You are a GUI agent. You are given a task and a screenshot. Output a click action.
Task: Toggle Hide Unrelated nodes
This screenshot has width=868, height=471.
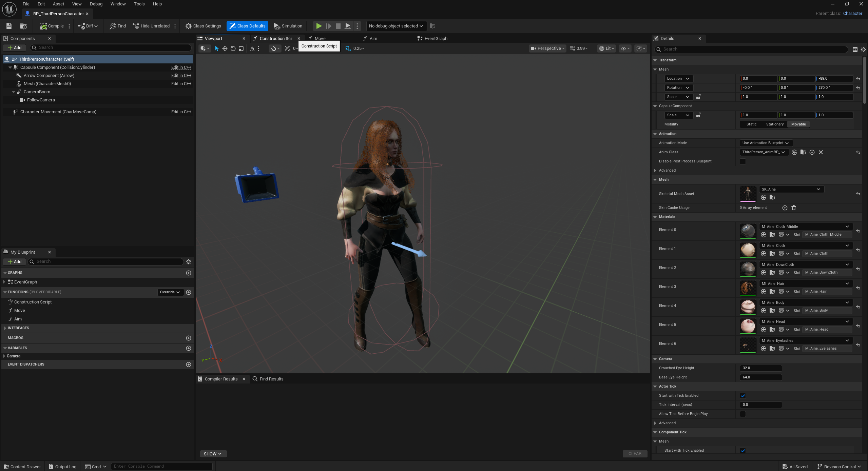pos(151,26)
